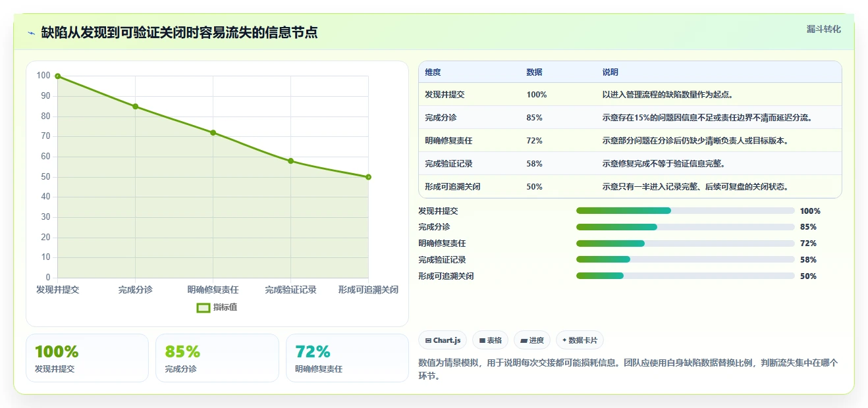Click the description 示意修复完成不等于验证信息完整。
This screenshot has width=868, height=408.
pos(664,164)
